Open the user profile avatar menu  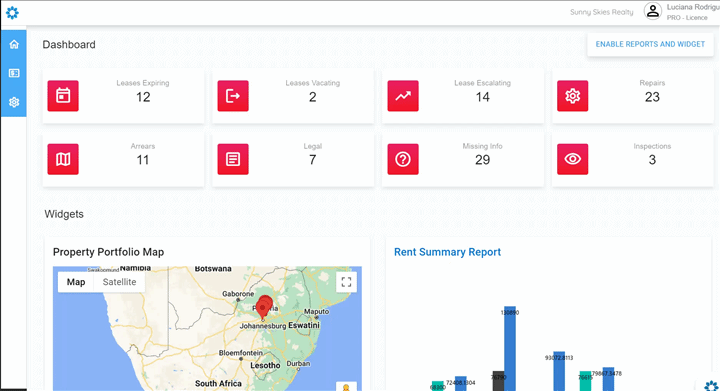tap(652, 11)
